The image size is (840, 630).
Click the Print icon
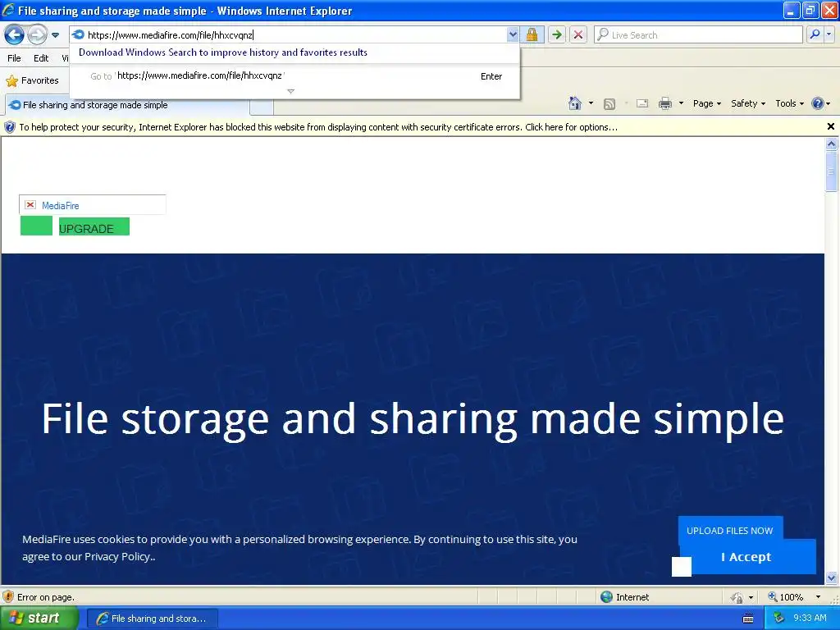664,104
